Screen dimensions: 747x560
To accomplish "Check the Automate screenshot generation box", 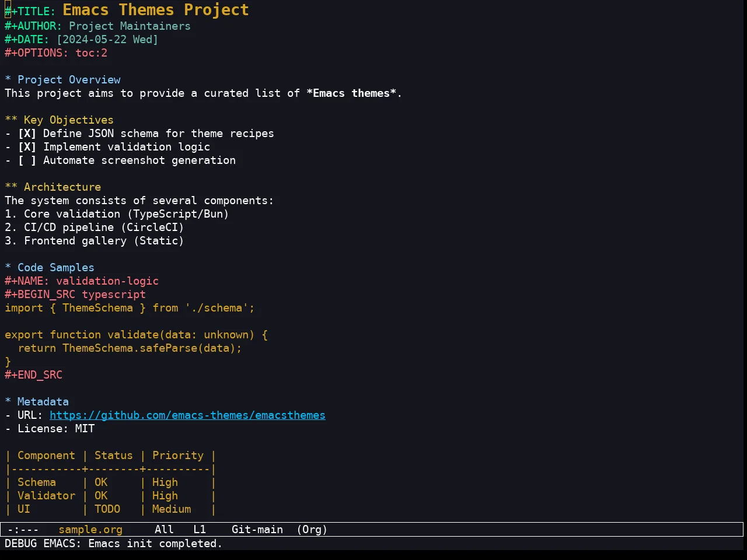I will pyautogui.click(x=27, y=160).
